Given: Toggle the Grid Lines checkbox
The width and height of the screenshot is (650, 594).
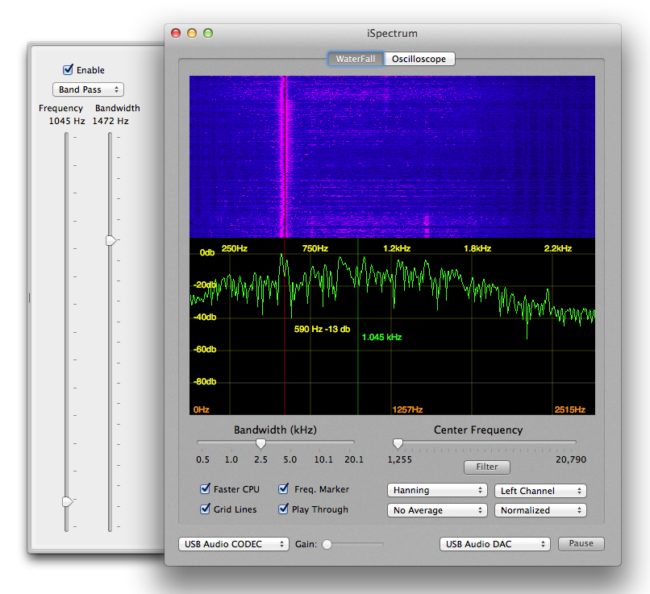Looking at the screenshot, I should [205, 509].
